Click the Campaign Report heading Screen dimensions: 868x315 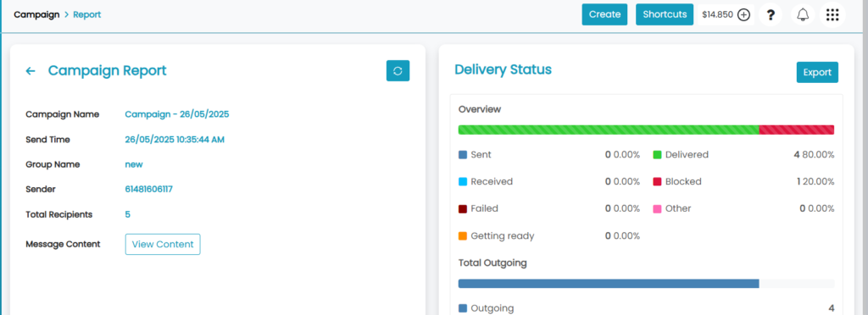pyautogui.click(x=108, y=71)
